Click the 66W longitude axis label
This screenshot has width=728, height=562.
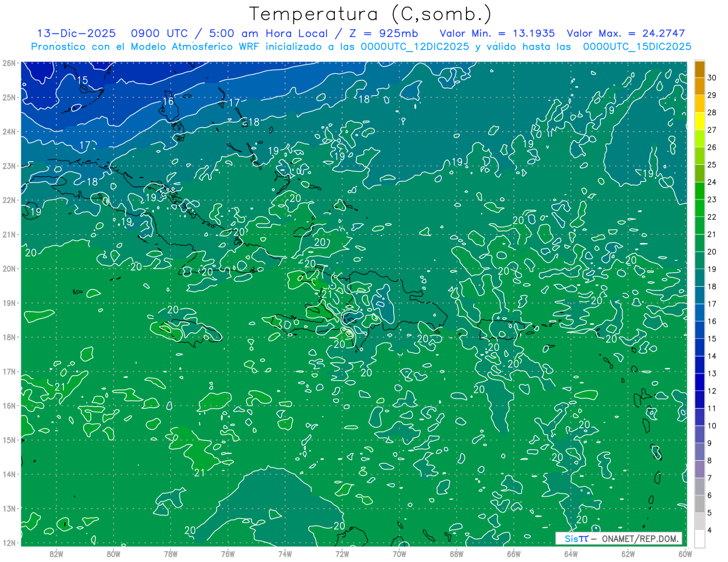tap(513, 554)
